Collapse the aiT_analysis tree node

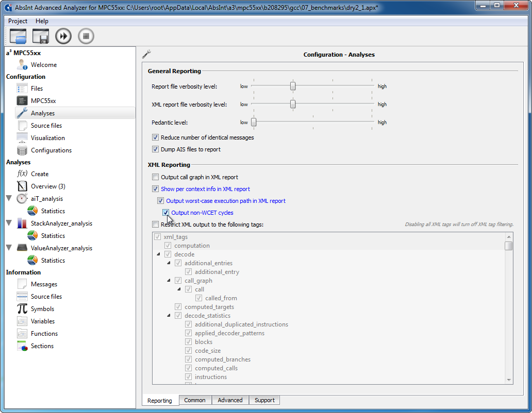tap(9, 198)
